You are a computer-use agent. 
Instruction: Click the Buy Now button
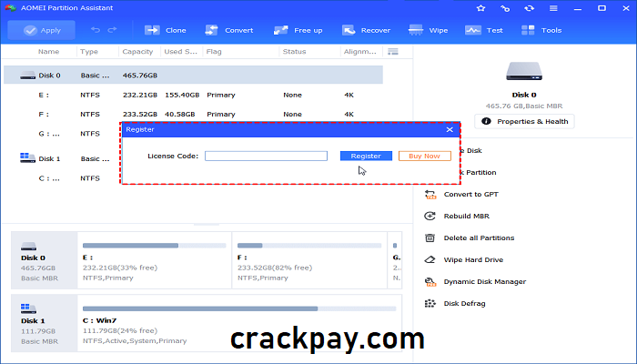click(425, 156)
